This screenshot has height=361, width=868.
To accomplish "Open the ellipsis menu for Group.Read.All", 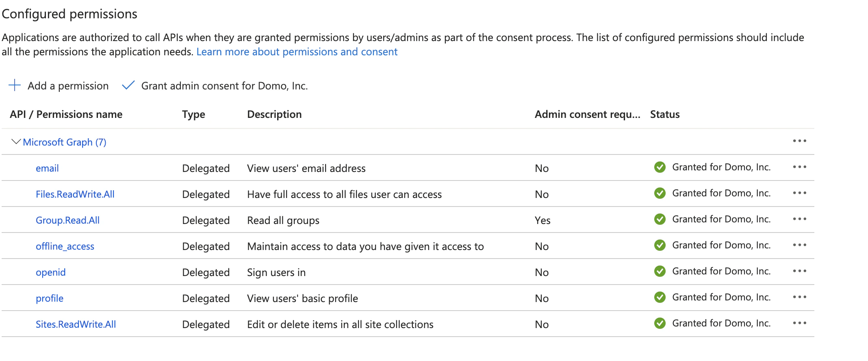I will [799, 219].
